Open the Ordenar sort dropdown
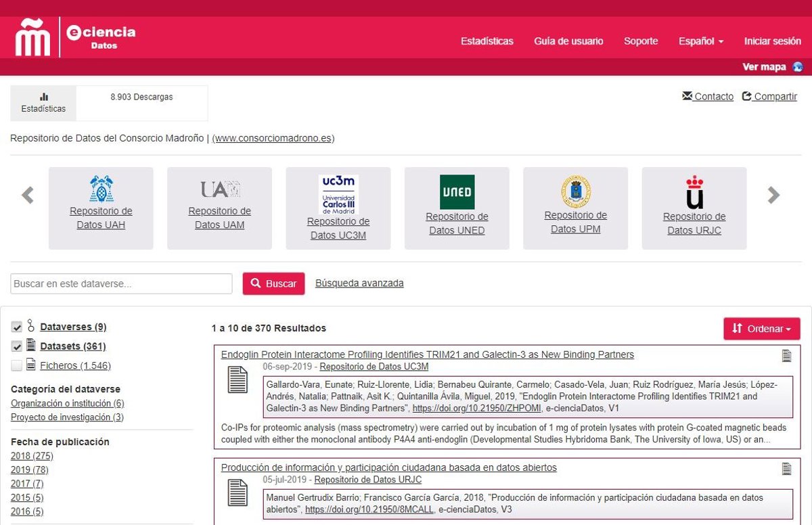 tap(762, 329)
